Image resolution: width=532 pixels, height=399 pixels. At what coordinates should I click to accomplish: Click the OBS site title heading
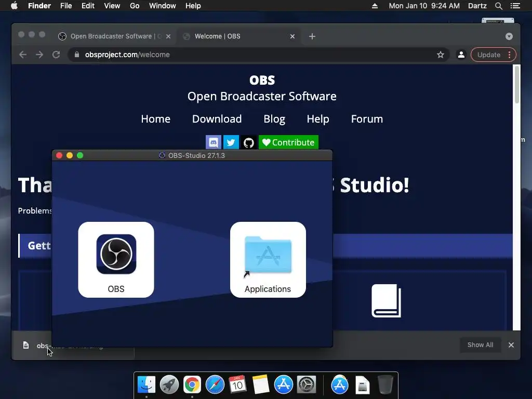click(x=262, y=81)
